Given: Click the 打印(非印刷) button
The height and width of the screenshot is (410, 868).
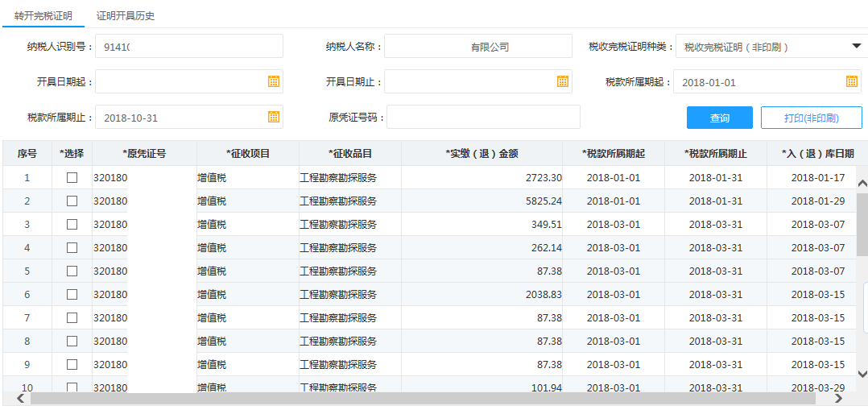Looking at the screenshot, I should [811, 118].
